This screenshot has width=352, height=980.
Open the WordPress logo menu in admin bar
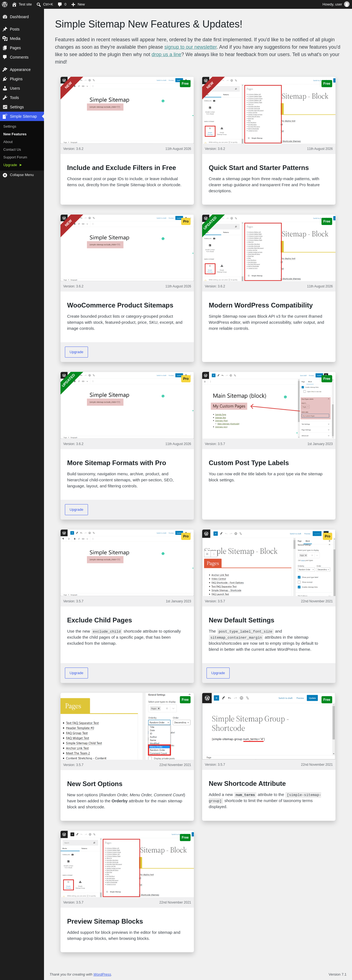pyautogui.click(x=5, y=4)
